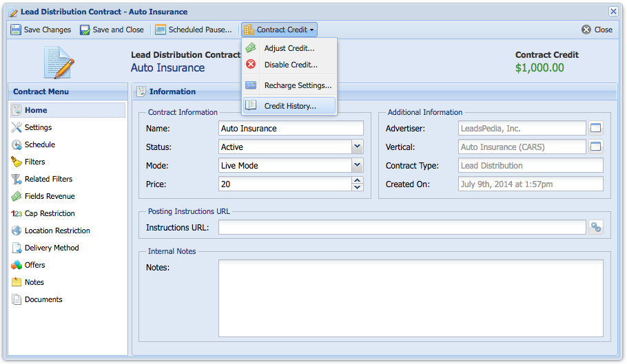Click the Cap Restriction 123 icon

17,213
